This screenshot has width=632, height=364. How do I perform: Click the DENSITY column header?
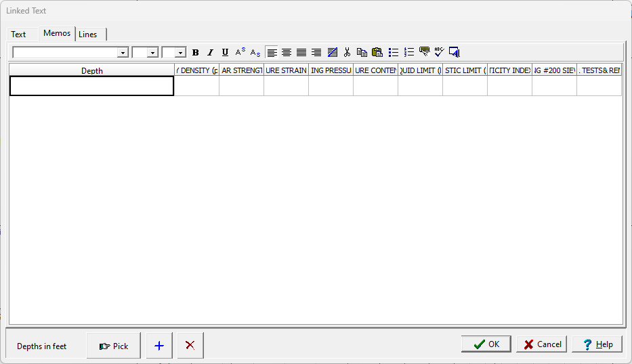click(x=197, y=70)
